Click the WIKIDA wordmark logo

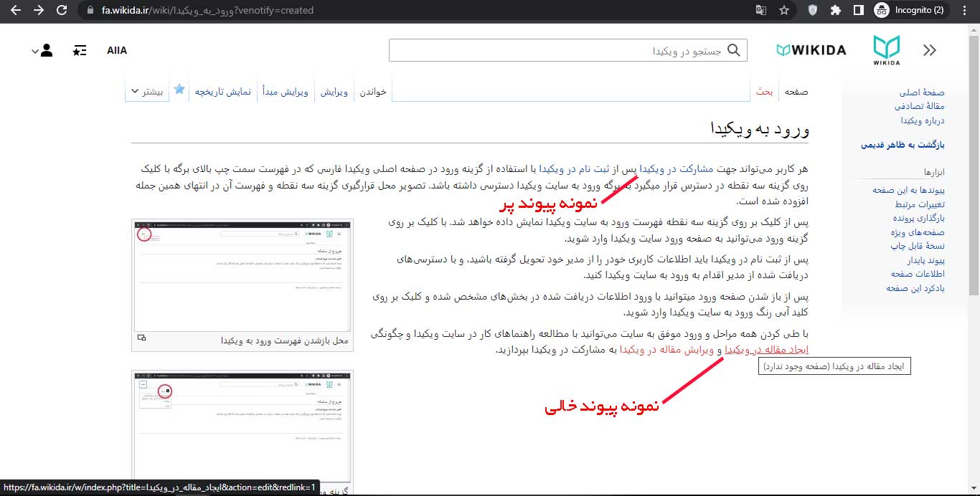[x=811, y=50]
